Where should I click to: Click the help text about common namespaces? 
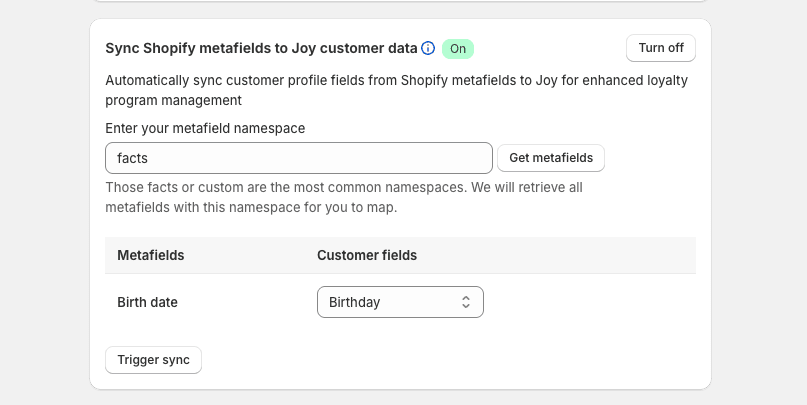344,197
